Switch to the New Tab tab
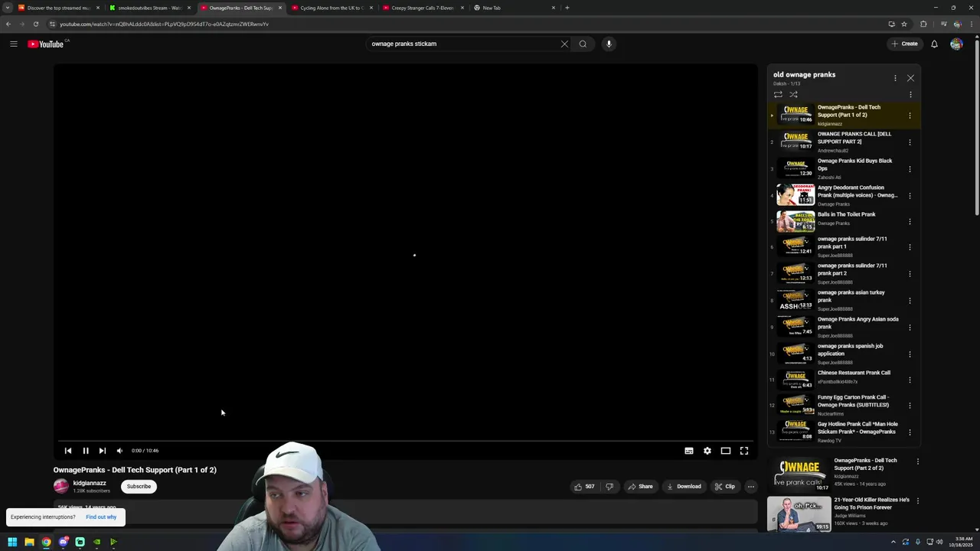Viewport: 980px width, 551px height. coord(513,8)
